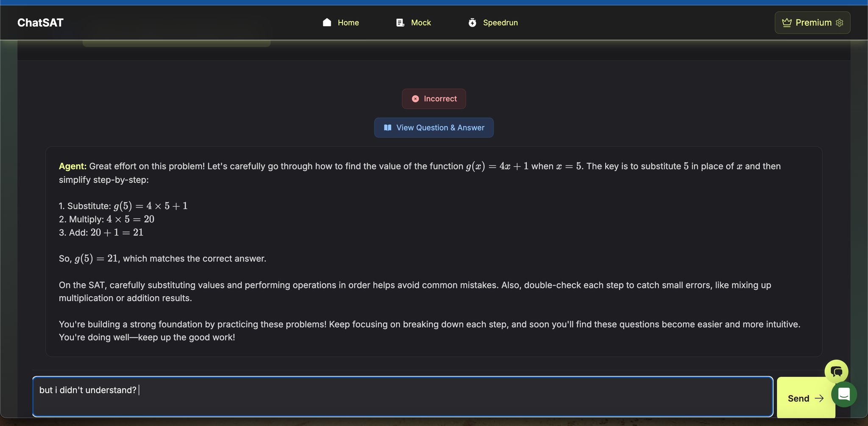Click the red X icon on Incorrect
Screen dimensions: 868x426
(x=415, y=99)
